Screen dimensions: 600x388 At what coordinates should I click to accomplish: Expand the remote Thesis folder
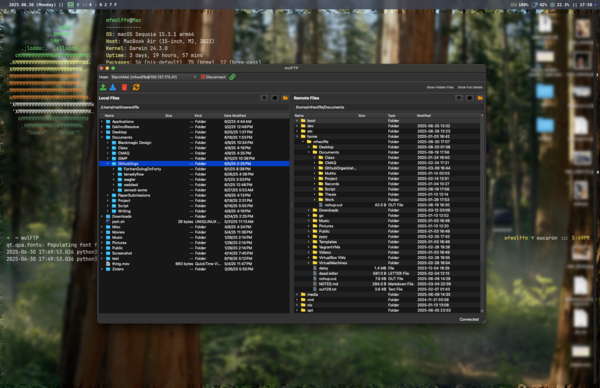pyautogui.click(x=315, y=194)
